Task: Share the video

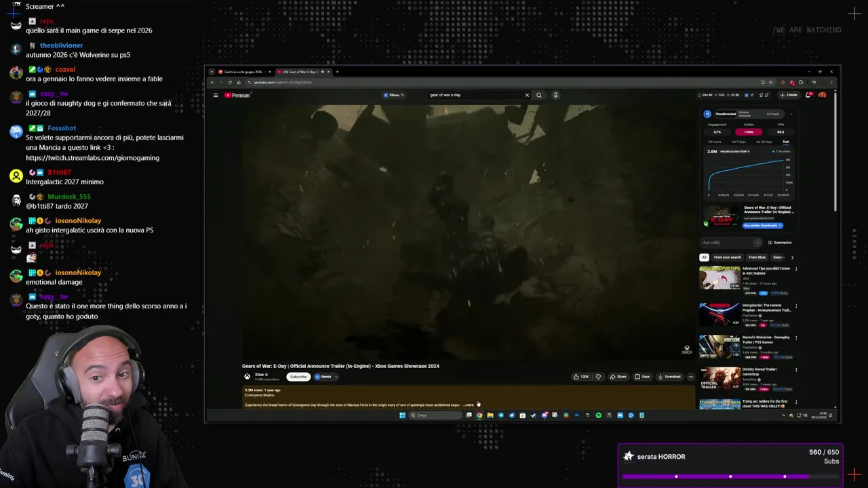Action: point(618,377)
